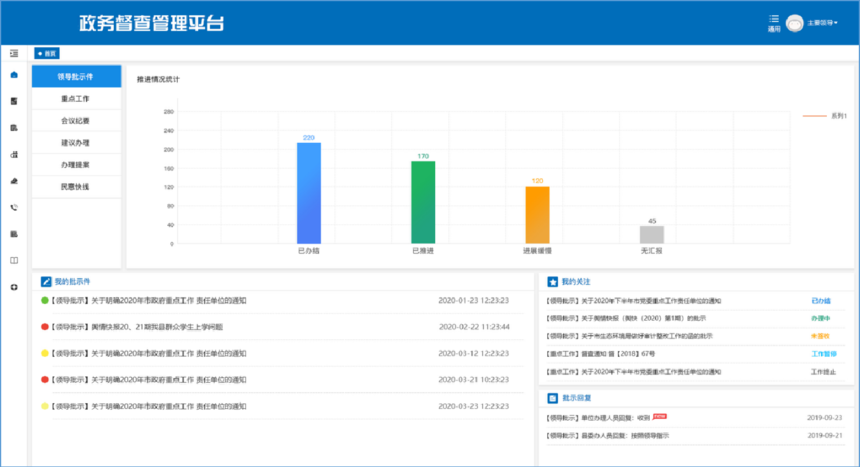This screenshot has height=467, width=860.
Task: Click the plus circle icon in the sidebar
Action: tap(14, 287)
